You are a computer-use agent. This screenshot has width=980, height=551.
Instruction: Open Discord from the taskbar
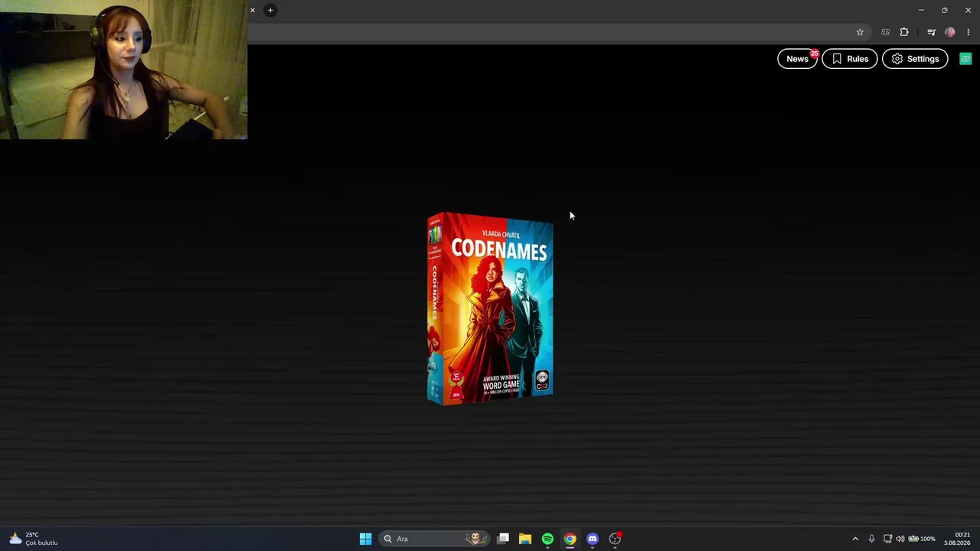click(x=592, y=539)
